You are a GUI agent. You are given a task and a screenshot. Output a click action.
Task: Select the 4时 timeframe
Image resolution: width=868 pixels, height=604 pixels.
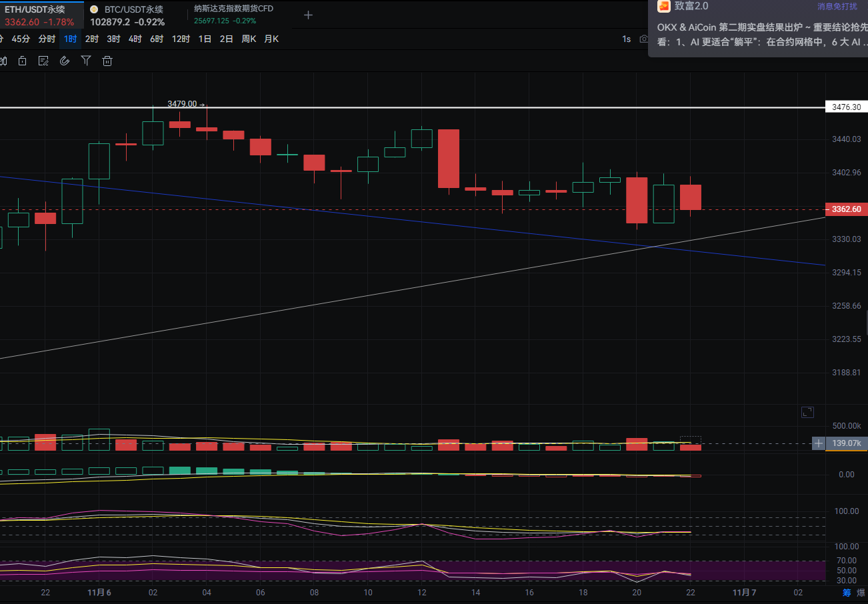click(x=135, y=39)
